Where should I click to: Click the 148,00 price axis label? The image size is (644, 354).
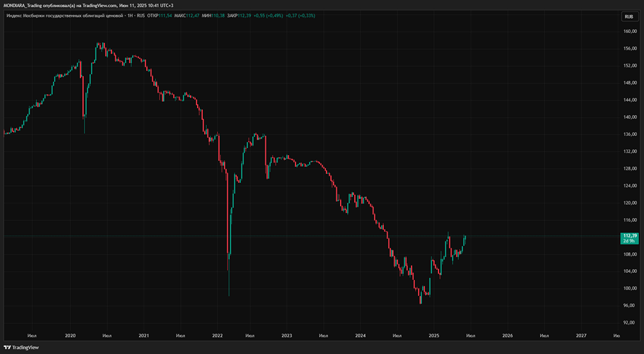point(630,83)
